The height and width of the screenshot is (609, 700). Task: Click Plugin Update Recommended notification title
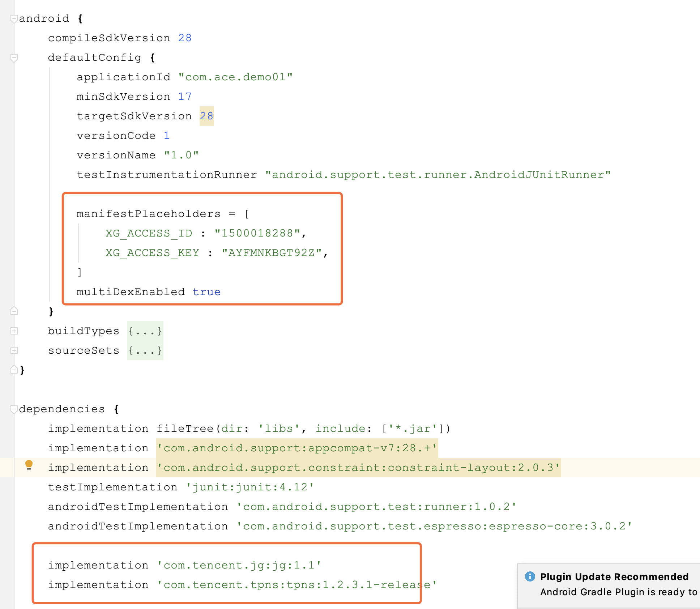point(614,577)
